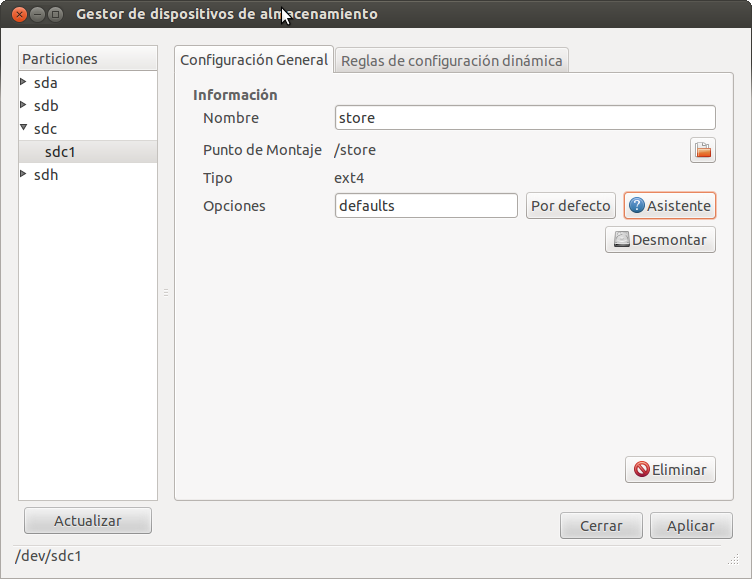Expand the sdh disk node
Image resolution: width=752 pixels, height=579 pixels.
[23, 174]
